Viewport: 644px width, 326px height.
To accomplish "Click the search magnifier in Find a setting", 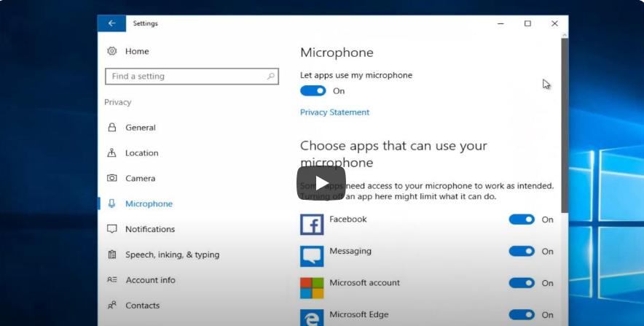I will click(271, 77).
